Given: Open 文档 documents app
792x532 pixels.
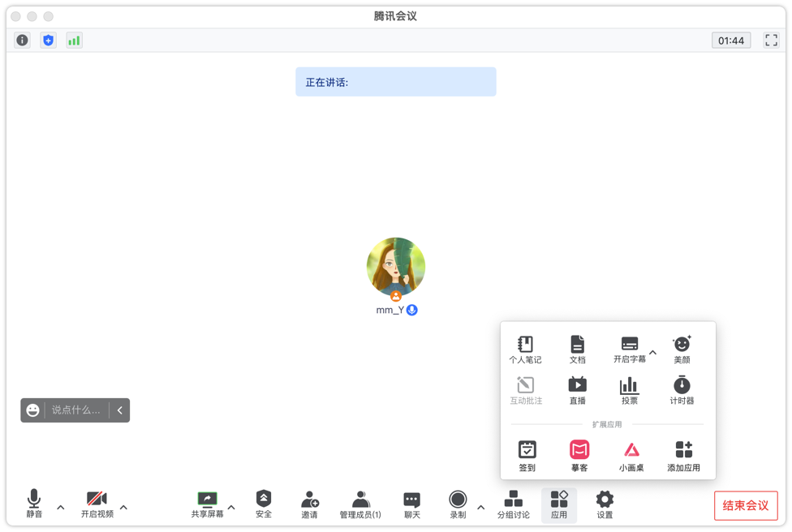Looking at the screenshot, I should (577, 350).
